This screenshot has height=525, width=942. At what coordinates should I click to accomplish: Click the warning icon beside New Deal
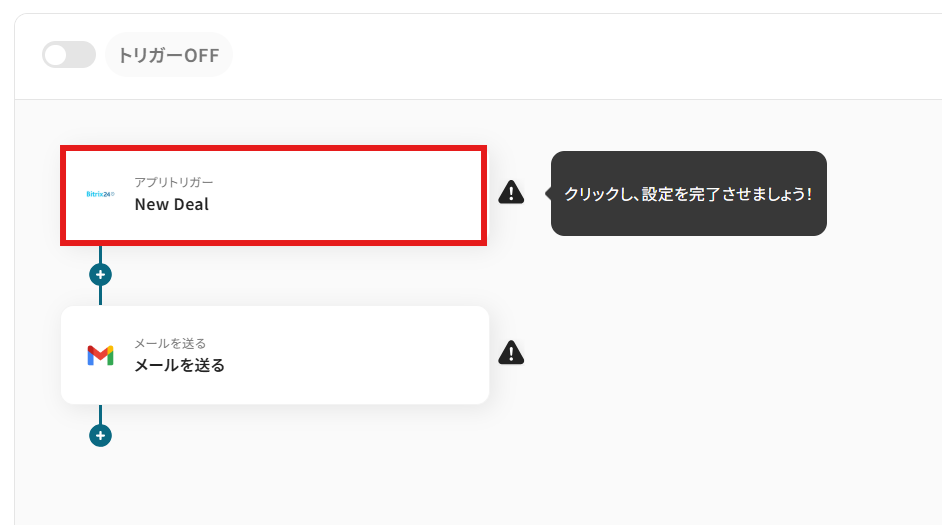click(511, 192)
